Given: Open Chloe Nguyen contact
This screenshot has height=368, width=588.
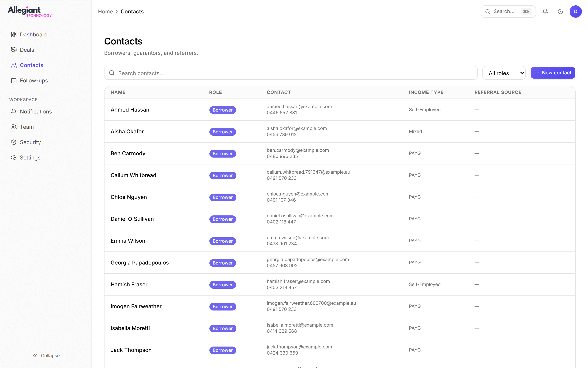Looking at the screenshot, I should tap(129, 197).
